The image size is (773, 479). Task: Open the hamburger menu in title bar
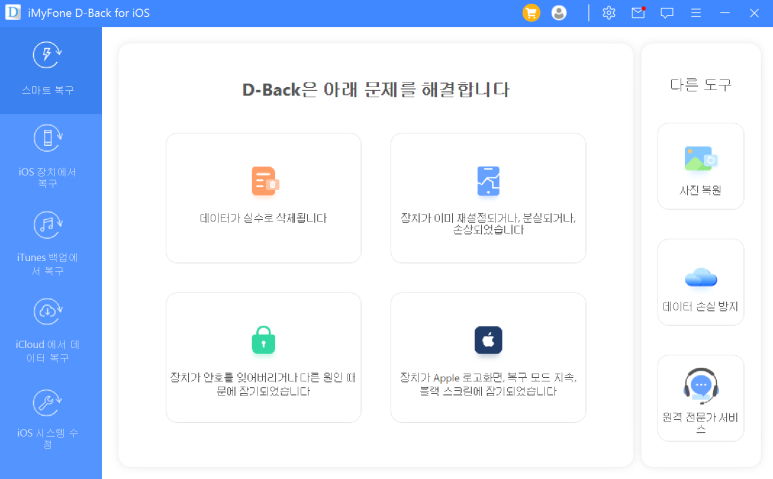pyautogui.click(x=696, y=13)
